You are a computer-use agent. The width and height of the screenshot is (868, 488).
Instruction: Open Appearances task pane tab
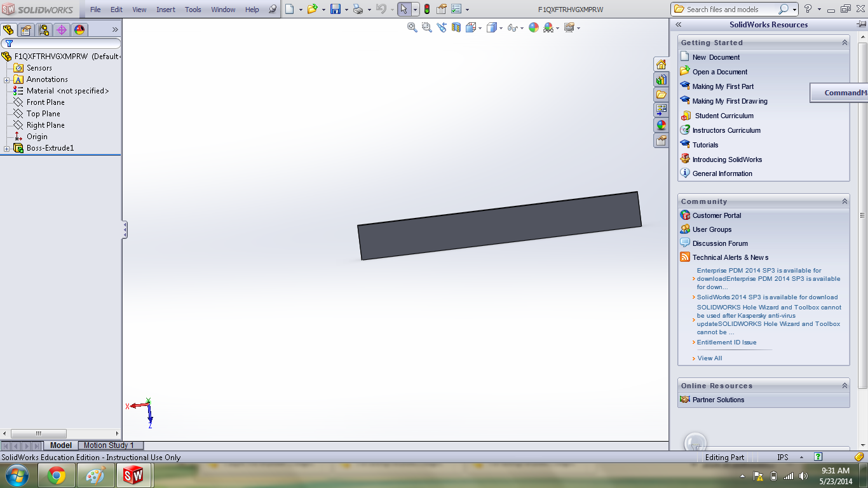661,125
